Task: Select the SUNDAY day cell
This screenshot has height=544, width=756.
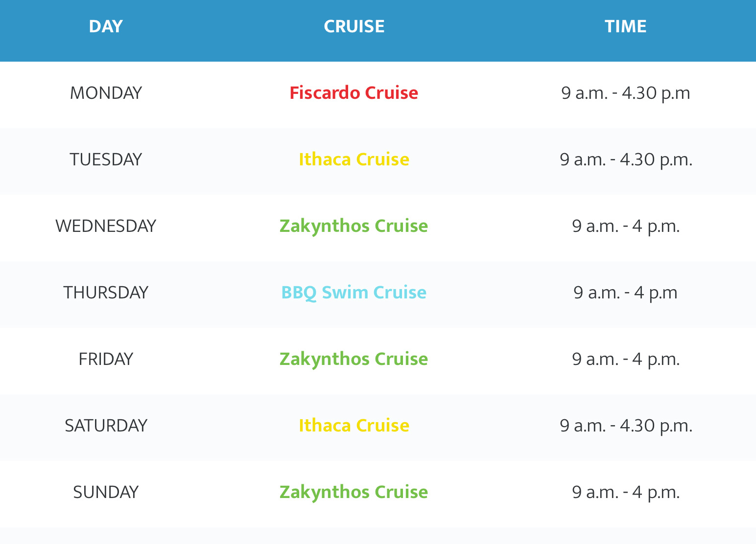Action: [106, 492]
